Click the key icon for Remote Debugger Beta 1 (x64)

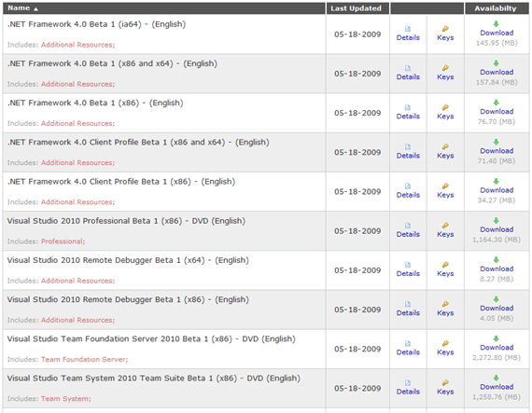[x=445, y=265]
